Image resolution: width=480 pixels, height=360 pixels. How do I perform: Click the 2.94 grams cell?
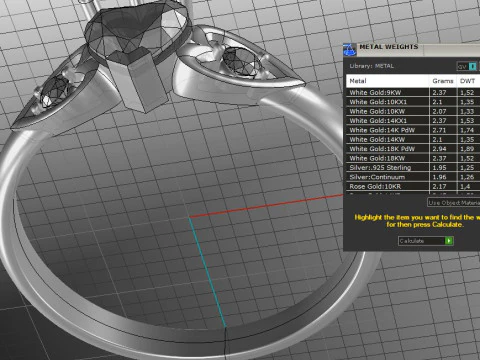(x=443, y=149)
